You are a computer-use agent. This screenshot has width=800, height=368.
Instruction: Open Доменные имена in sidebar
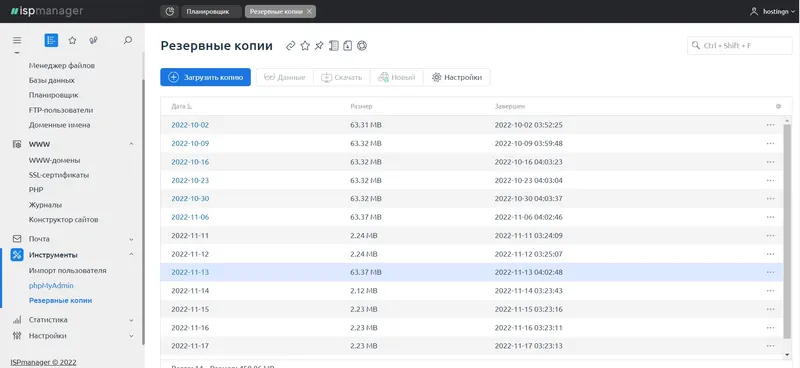[60, 125]
